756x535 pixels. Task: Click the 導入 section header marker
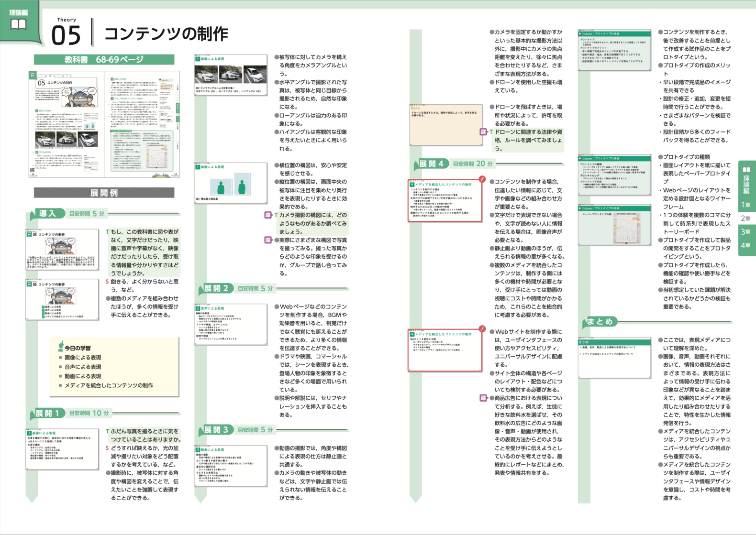click(x=48, y=214)
